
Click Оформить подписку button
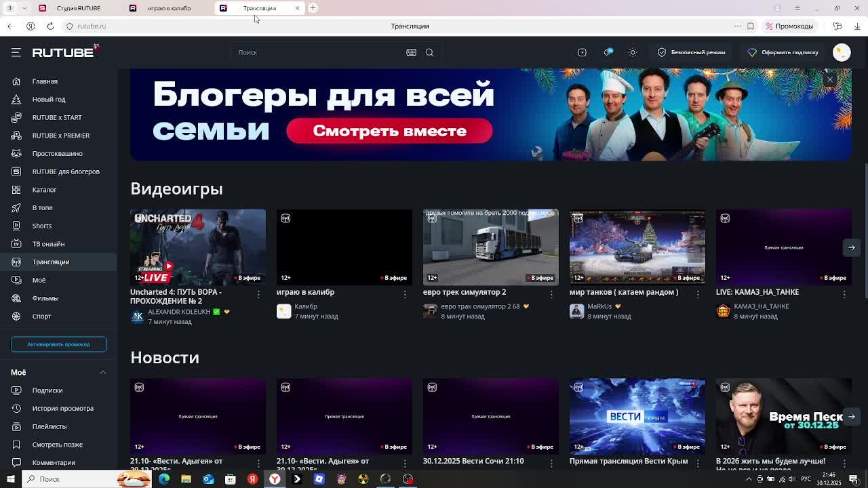(x=783, y=52)
